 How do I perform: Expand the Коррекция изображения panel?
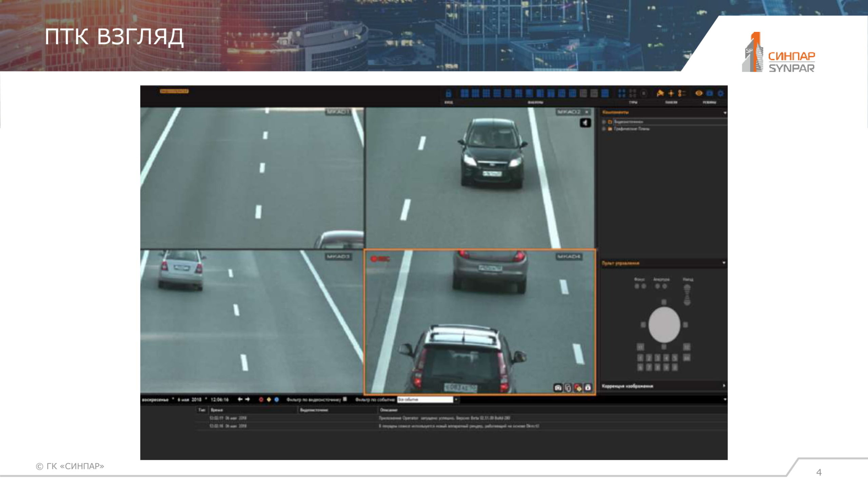coord(724,386)
